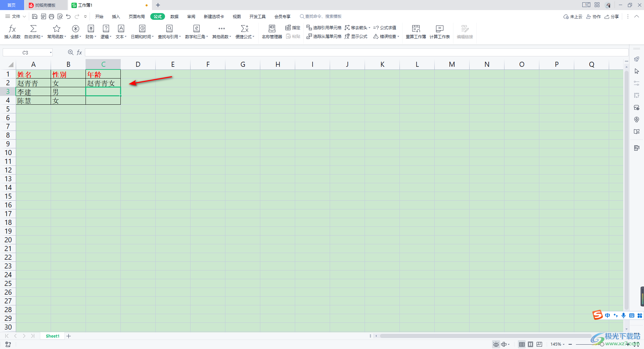Click the magnifier zoom icon by formula bar

[71, 52]
